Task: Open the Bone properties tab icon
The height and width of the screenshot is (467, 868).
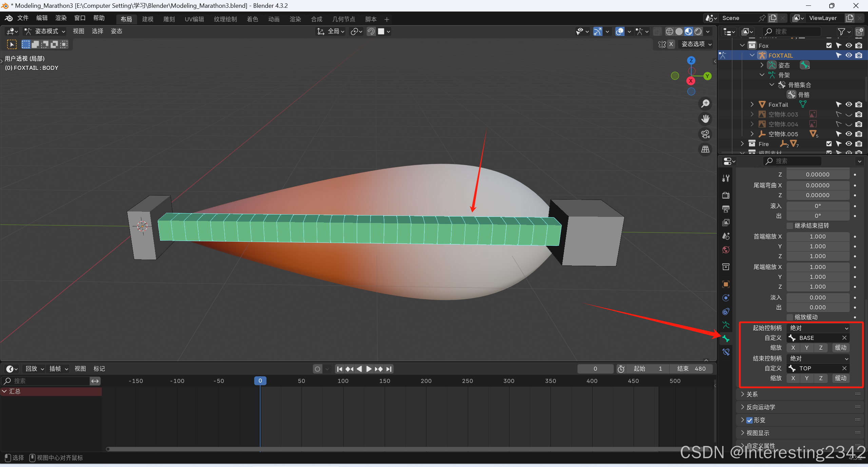Action: (726, 338)
